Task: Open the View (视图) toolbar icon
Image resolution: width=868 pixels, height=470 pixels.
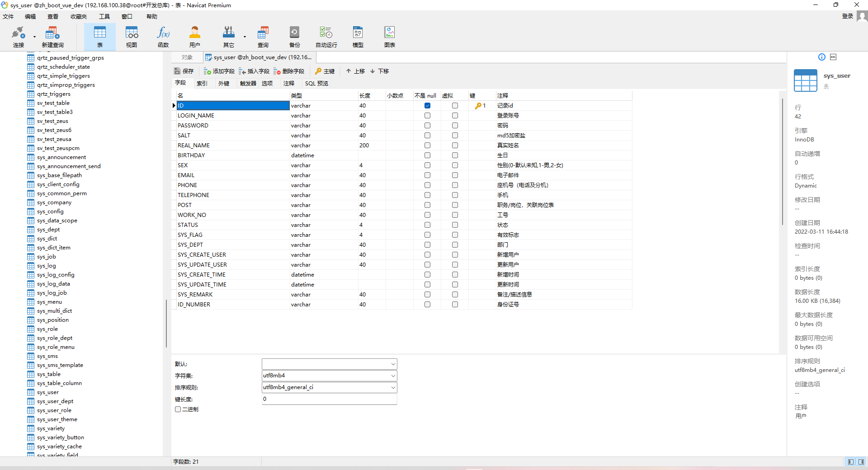Action: 132,36
